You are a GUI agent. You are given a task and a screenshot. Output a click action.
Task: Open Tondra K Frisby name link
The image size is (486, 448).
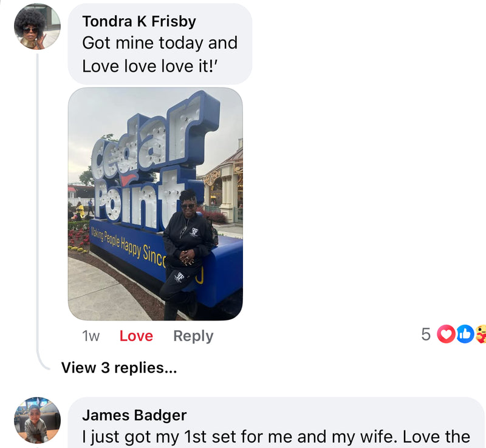tap(139, 21)
